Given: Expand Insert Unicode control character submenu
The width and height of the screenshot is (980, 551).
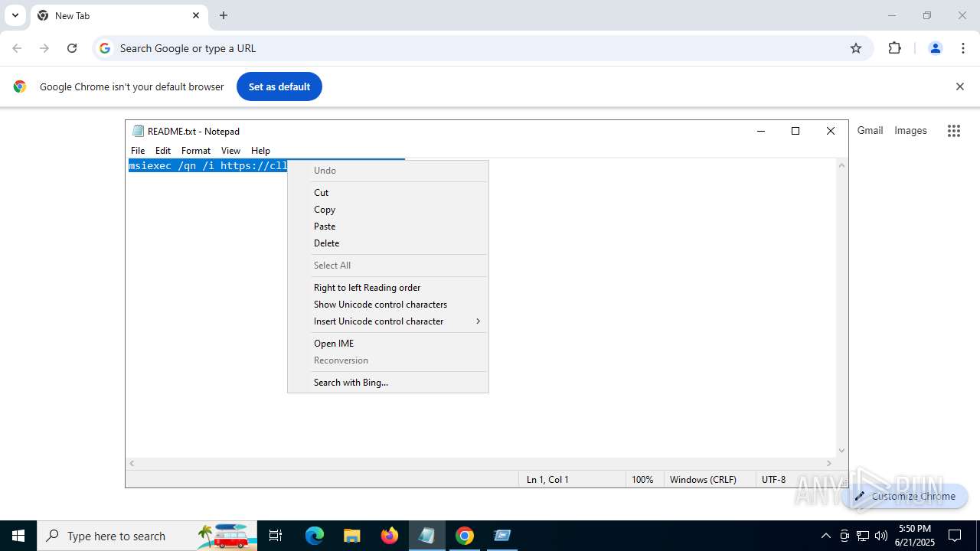Looking at the screenshot, I should click(388, 321).
